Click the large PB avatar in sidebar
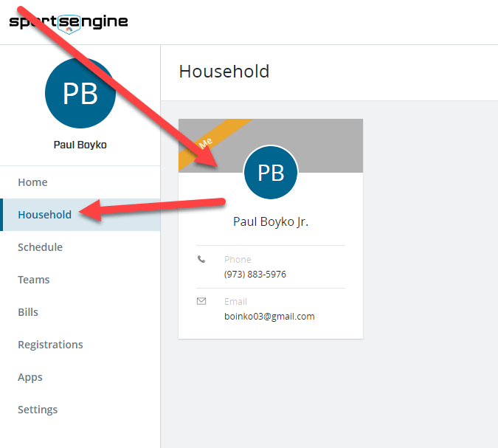This screenshot has width=498, height=448. (80, 93)
